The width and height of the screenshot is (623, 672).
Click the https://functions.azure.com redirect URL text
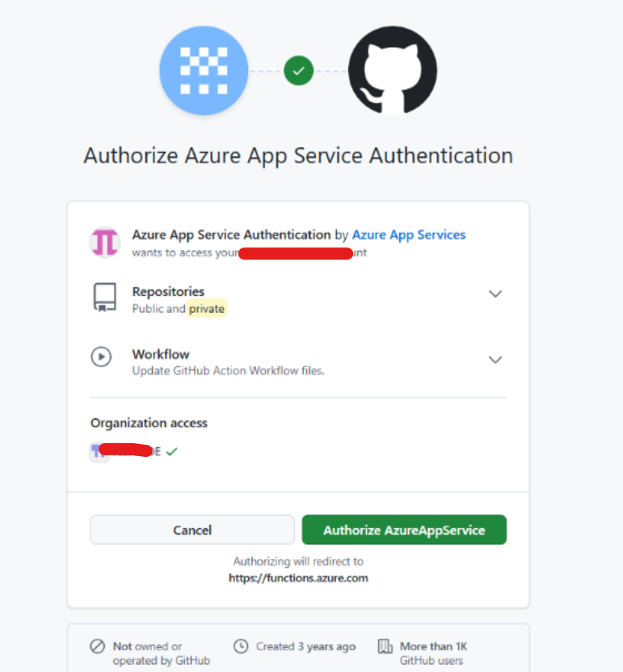click(298, 578)
